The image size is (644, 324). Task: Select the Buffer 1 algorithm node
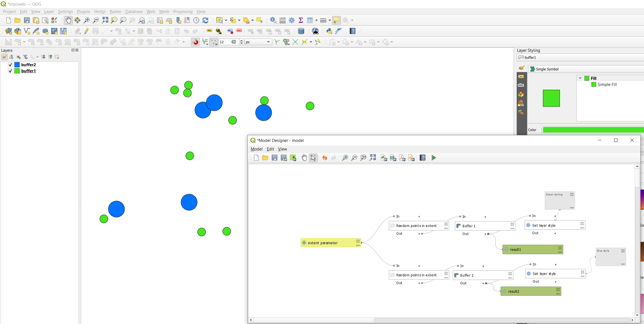click(x=485, y=226)
